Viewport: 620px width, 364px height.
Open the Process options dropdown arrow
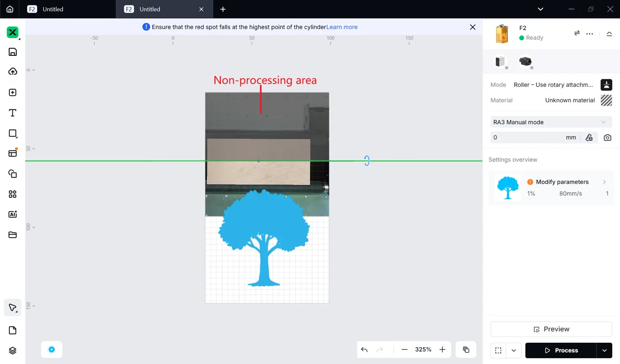604,350
